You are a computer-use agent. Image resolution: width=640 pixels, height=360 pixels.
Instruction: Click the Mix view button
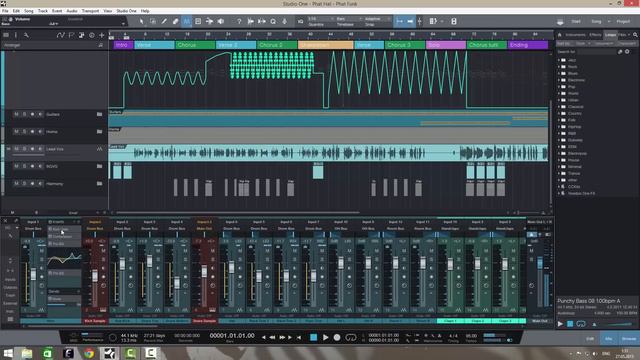(609, 338)
